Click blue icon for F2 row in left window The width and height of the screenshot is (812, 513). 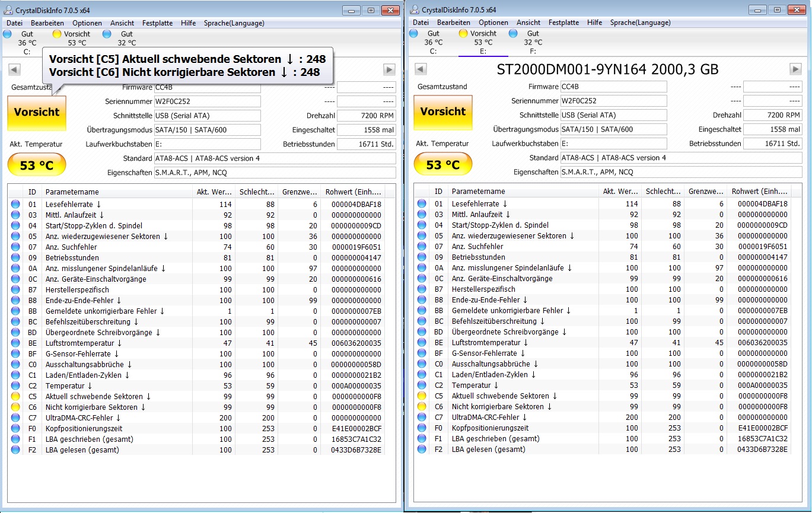pyautogui.click(x=15, y=450)
